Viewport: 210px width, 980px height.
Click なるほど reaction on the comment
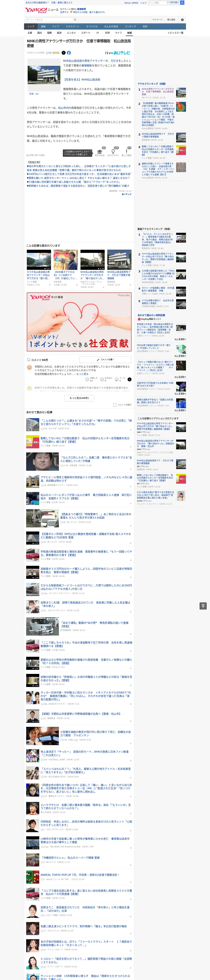point(106,379)
